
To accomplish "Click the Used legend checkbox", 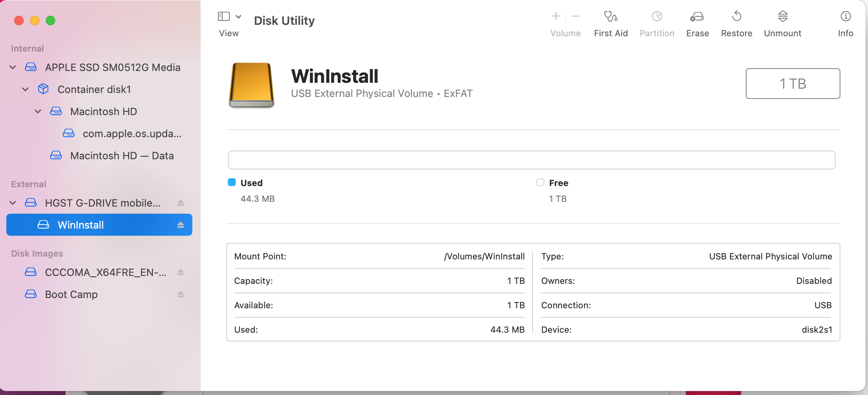I will coord(232,182).
